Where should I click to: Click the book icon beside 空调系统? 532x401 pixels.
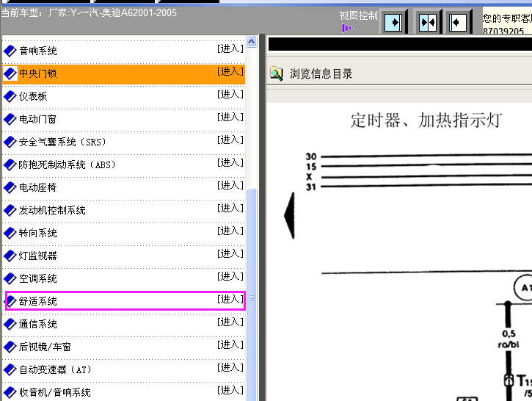(x=10, y=279)
